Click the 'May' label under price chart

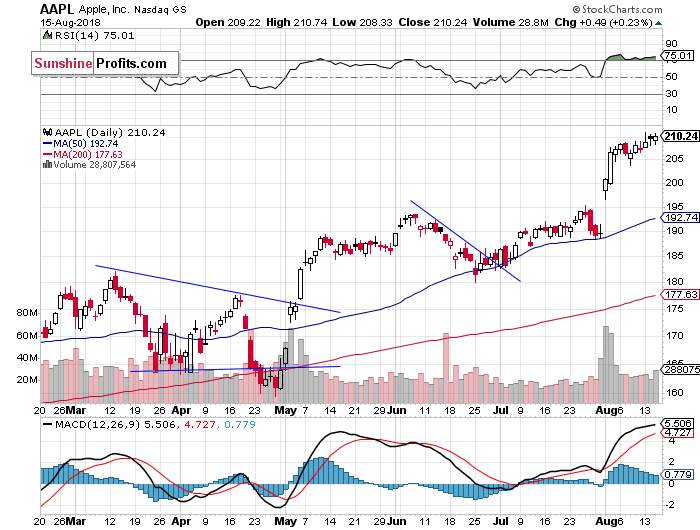[286, 410]
